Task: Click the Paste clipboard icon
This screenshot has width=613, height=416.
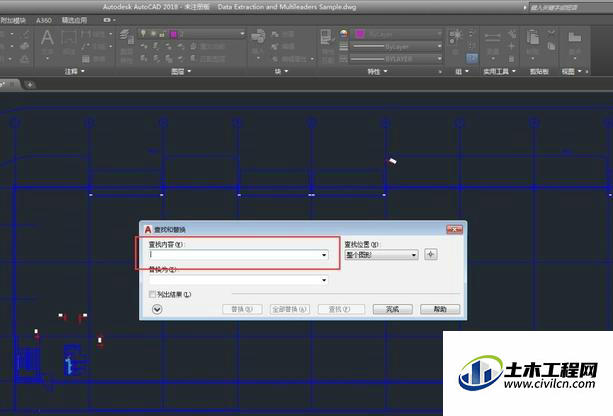Action: point(532,37)
